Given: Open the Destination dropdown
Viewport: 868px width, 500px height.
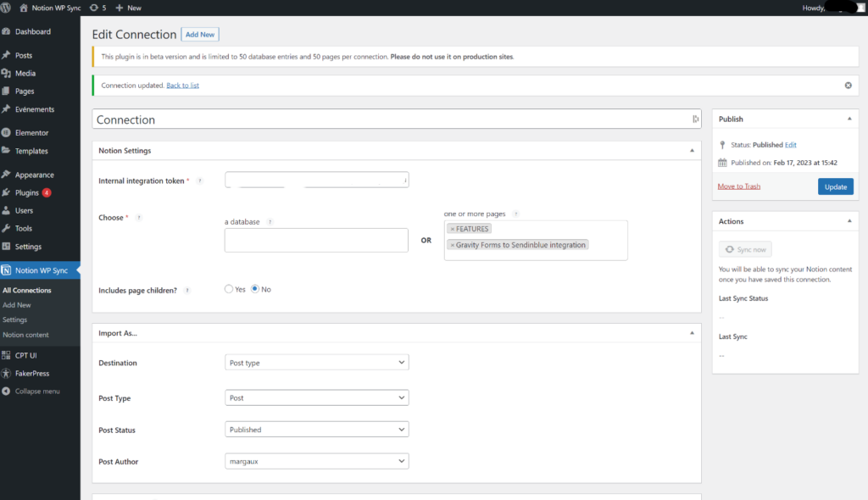Looking at the screenshot, I should (317, 363).
